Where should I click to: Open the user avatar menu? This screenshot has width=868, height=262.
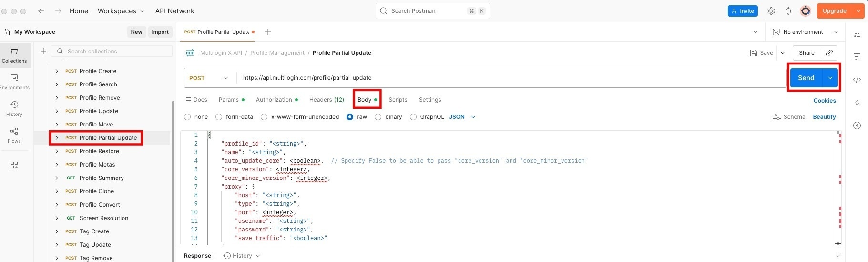pos(805,11)
